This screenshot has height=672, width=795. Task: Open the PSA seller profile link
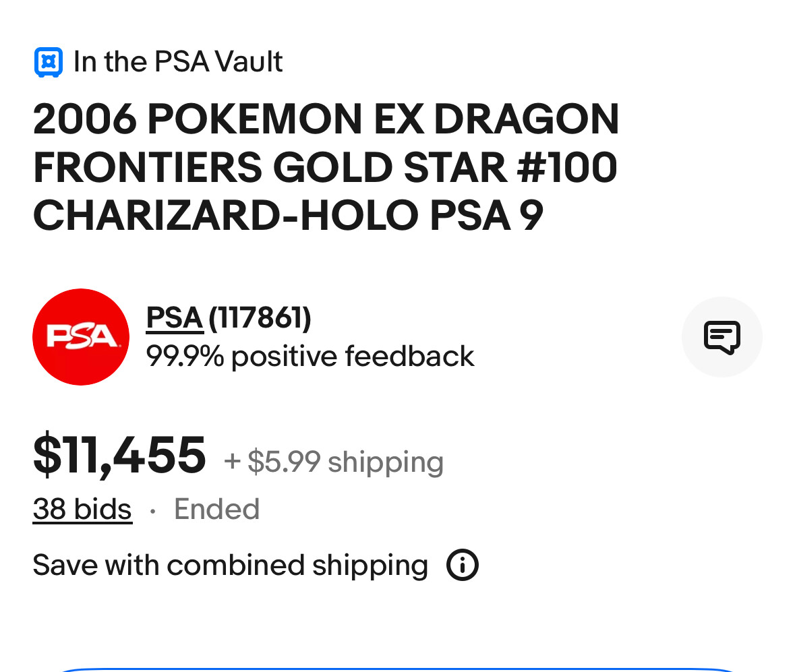pos(175,318)
